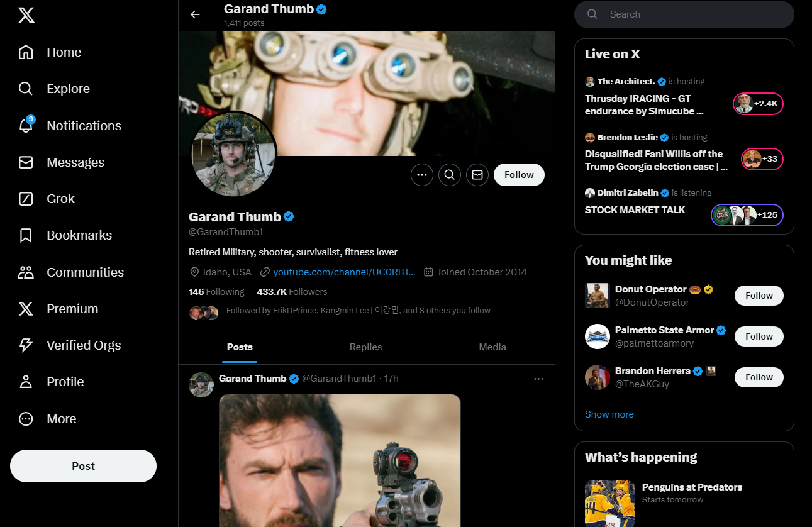812x527 pixels.
Task: Open the Communities icon in the sidebar
Action: coord(26,272)
